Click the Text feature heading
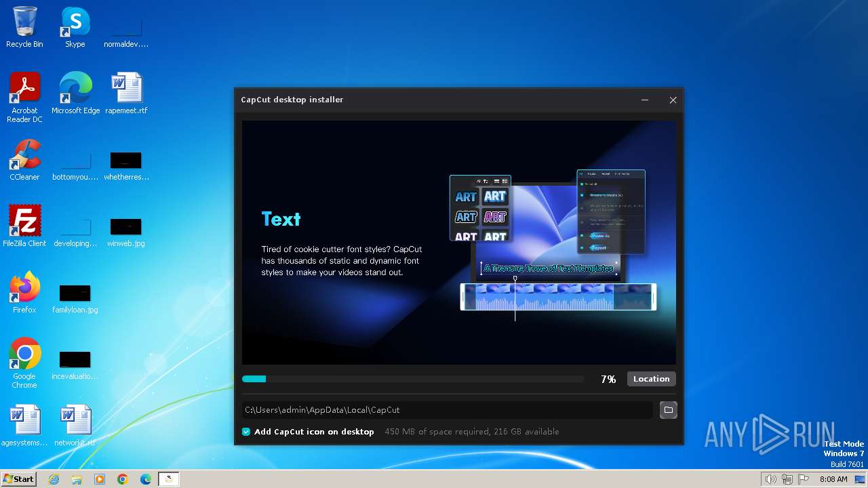The height and width of the screenshot is (488, 868). (281, 219)
